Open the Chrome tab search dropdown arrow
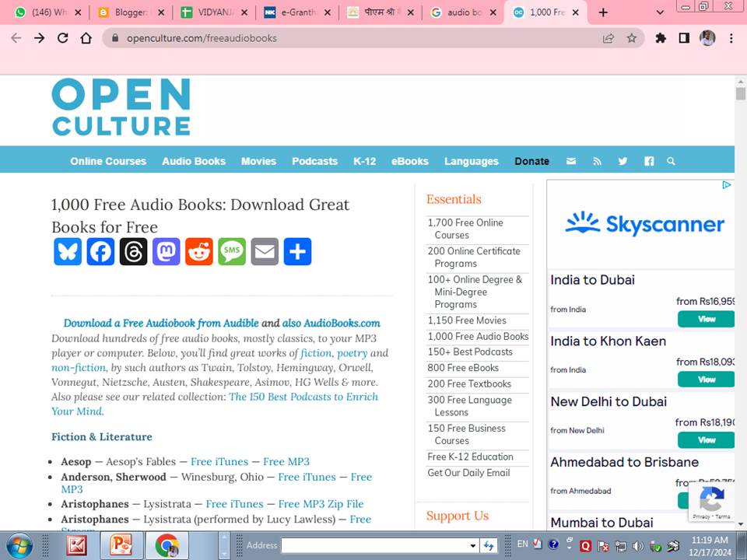The width and height of the screenshot is (747, 560). coord(660,12)
